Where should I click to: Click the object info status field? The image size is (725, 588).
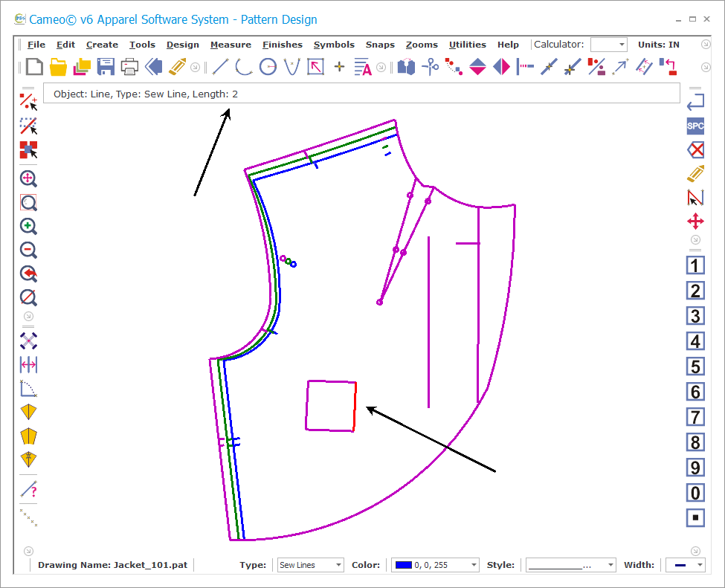[x=361, y=94]
